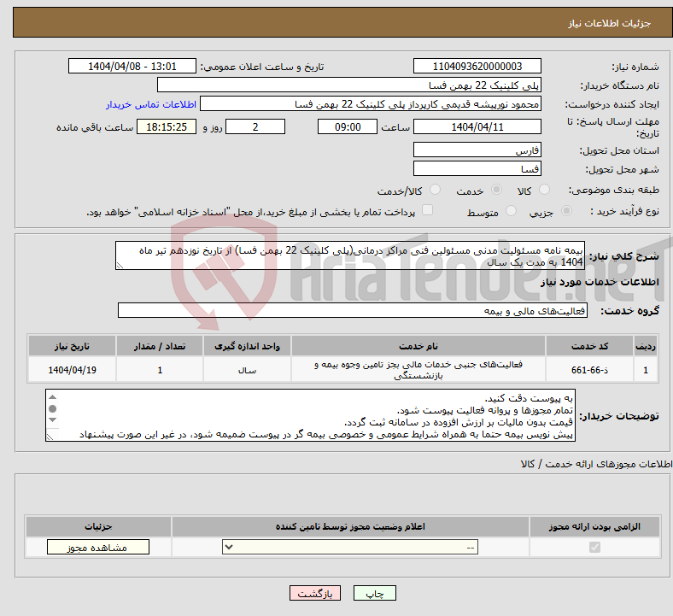
Task: Click the چاپ print button
Action: pyautogui.click(x=374, y=593)
